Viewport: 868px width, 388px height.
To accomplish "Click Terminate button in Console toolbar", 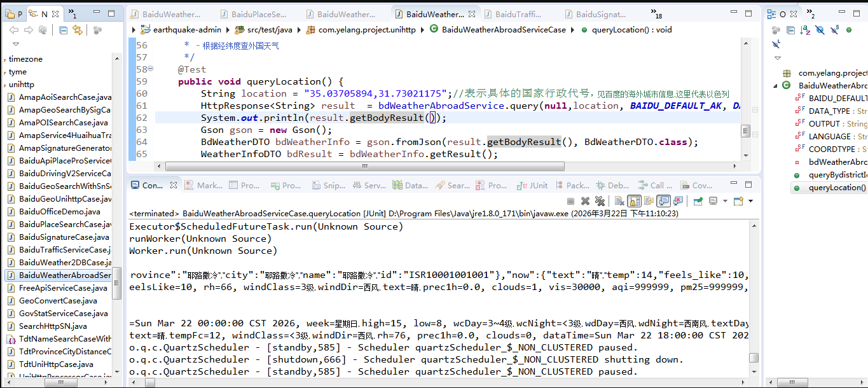I will coord(570,201).
